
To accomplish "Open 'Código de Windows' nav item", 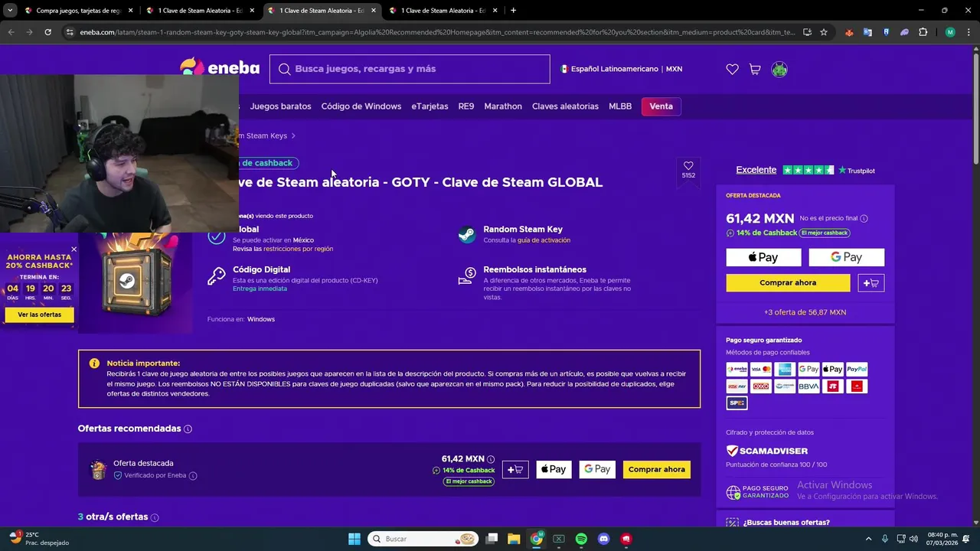I will 361,106.
